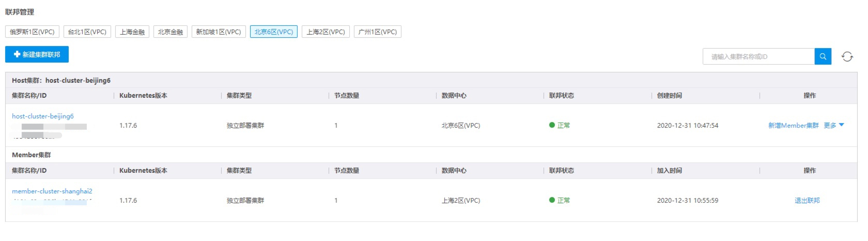
Task: Select the 北京6区(VPC) region tab
Action: pos(274,32)
